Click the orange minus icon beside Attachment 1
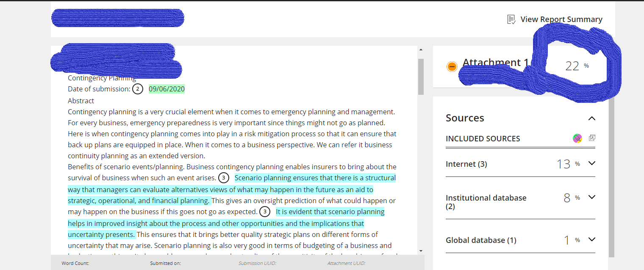644x270 pixels. click(452, 66)
